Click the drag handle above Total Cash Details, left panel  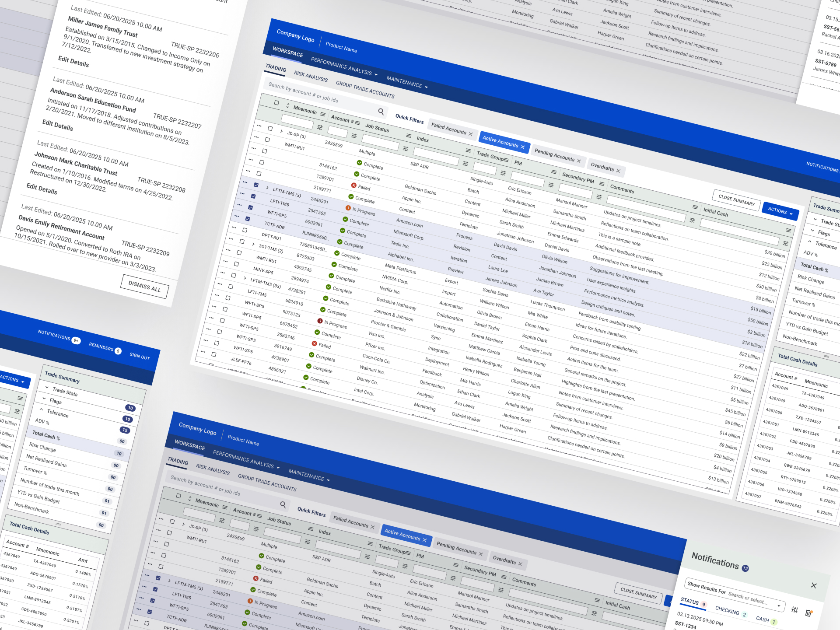click(58, 524)
